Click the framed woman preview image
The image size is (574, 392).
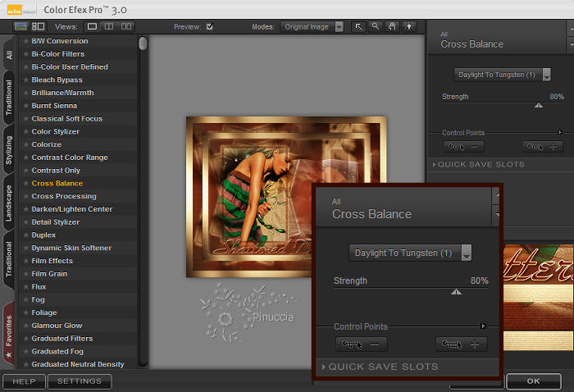coord(286,197)
